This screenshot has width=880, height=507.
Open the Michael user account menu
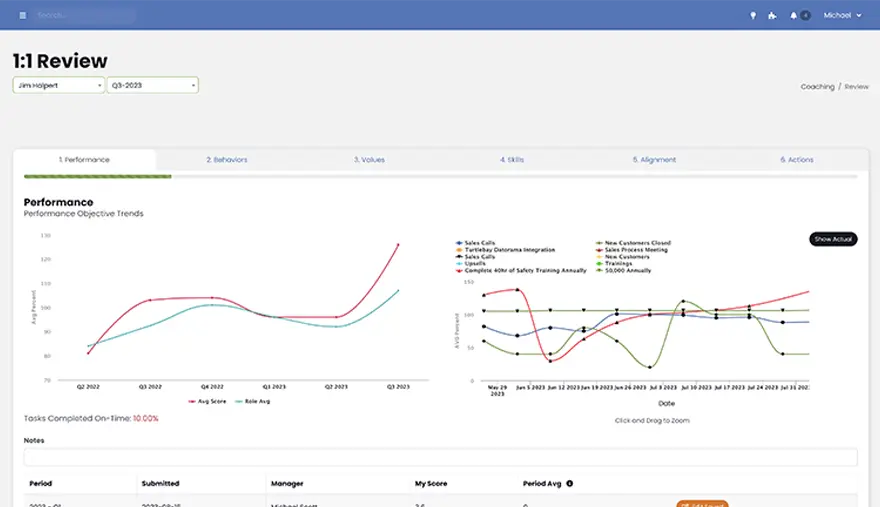pyautogui.click(x=842, y=16)
